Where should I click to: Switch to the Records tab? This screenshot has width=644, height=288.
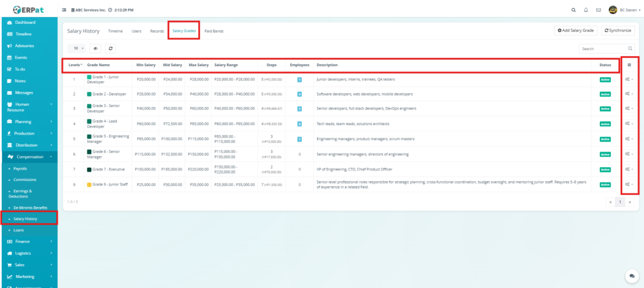click(x=157, y=31)
